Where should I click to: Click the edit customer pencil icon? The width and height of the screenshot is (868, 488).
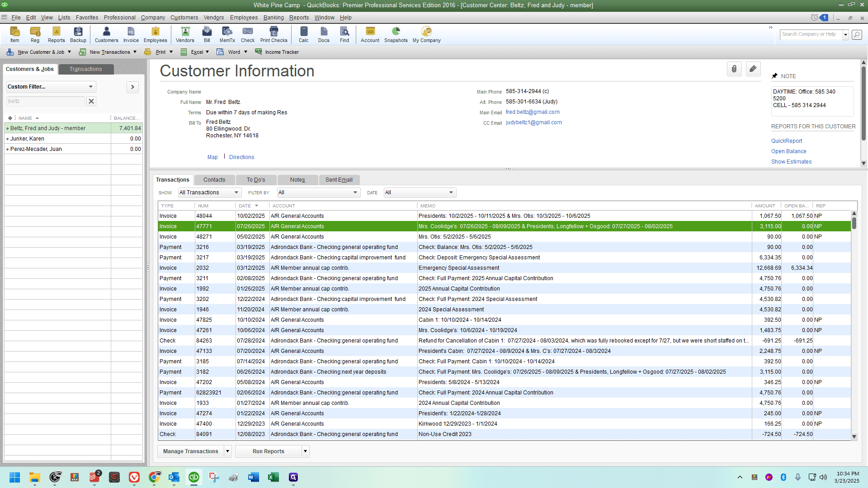(x=753, y=69)
